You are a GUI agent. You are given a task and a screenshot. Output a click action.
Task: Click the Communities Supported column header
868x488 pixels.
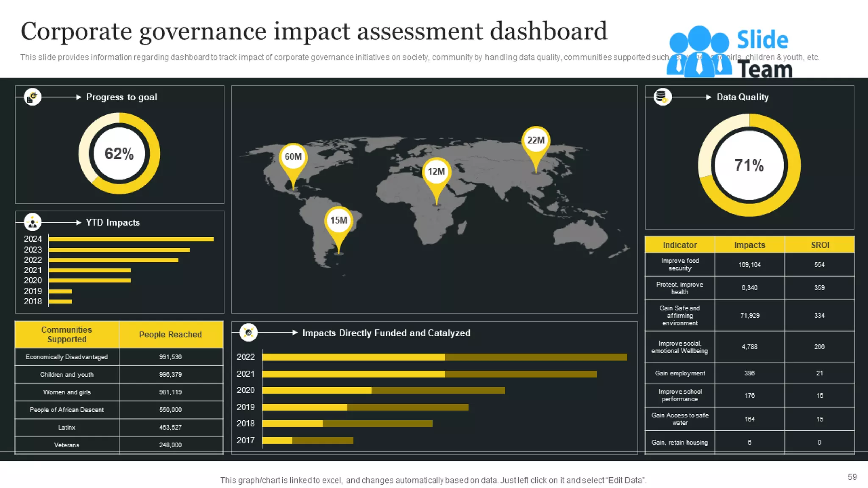coord(67,334)
